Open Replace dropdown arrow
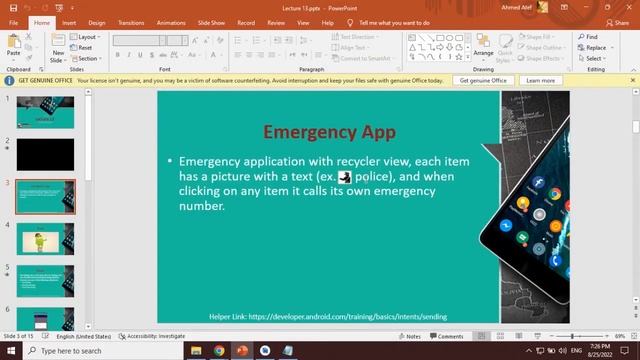This screenshot has width=640, height=360. (612, 48)
